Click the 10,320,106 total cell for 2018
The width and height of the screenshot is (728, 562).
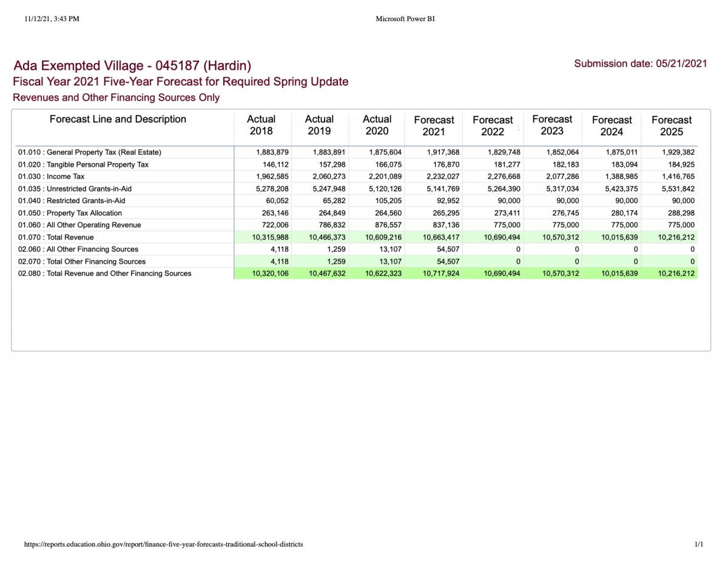[x=271, y=273]
